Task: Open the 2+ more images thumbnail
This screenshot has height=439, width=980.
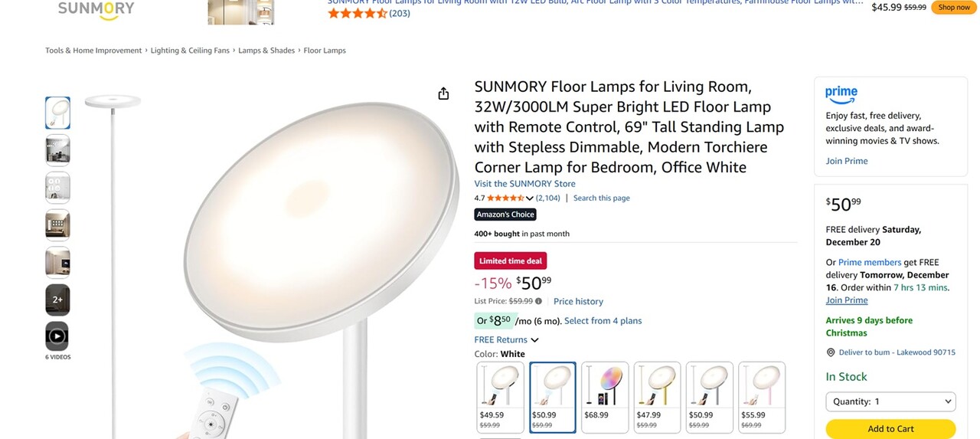Action: (57, 300)
